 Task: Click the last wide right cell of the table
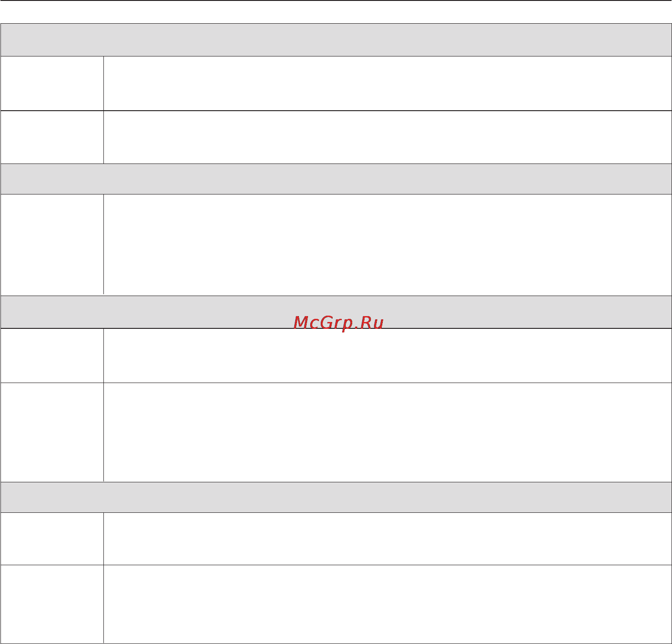click(388, 604)
